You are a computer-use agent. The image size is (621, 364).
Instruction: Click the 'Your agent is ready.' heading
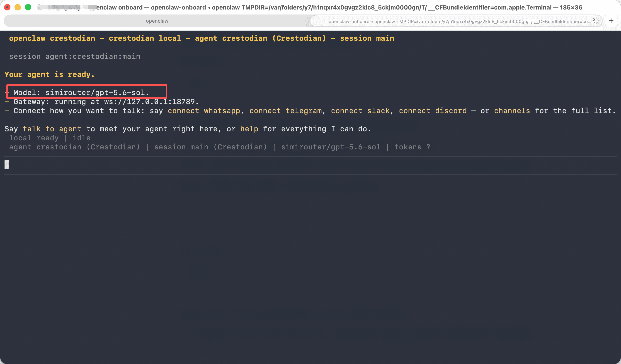[x=50, y=74]
